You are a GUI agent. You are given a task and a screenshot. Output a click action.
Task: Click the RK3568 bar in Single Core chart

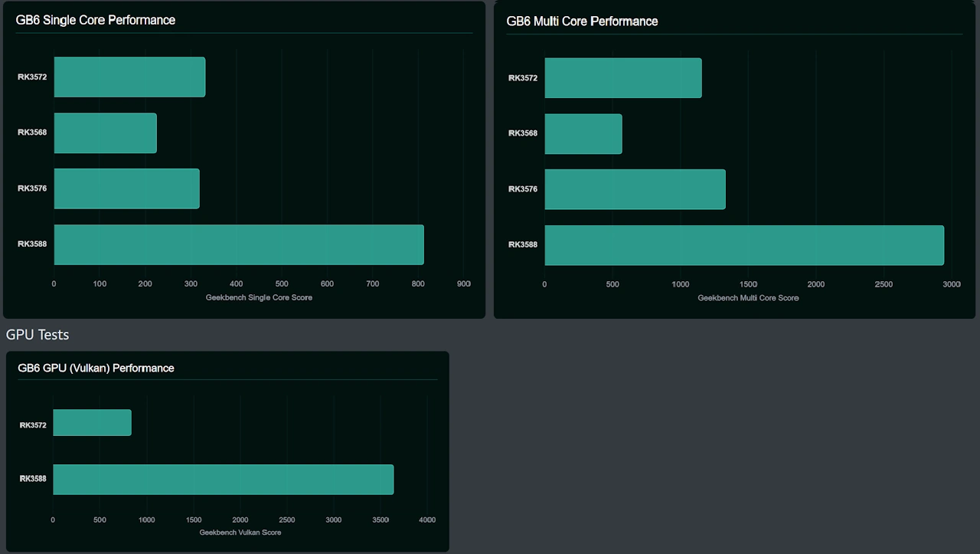(105, 133)
